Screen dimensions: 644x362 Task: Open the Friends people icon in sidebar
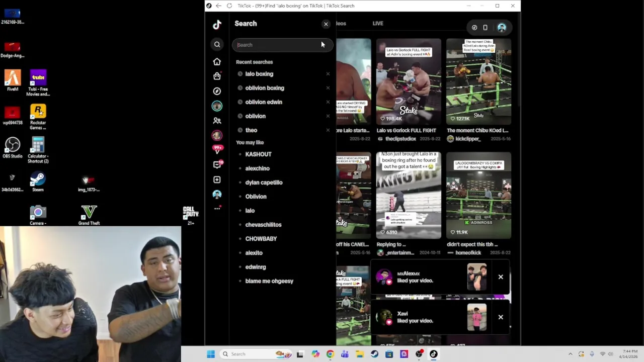point(217,121)
